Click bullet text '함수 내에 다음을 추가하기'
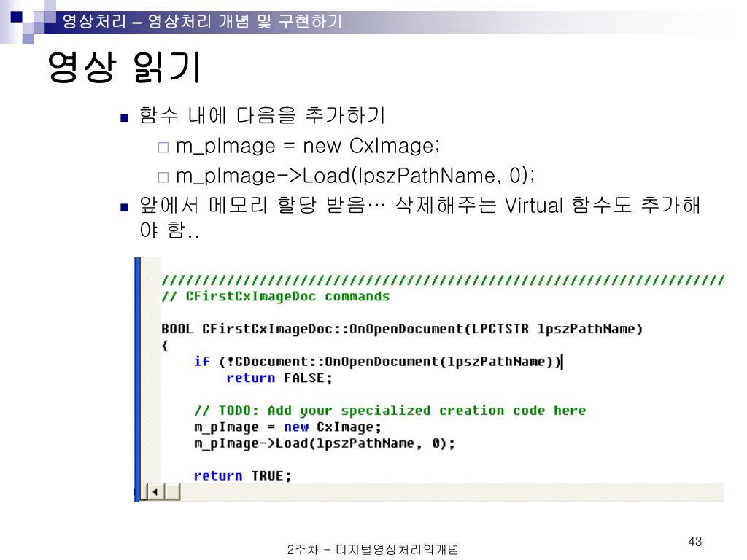Screen dimensions: 747x560 [x=262, y=115]
